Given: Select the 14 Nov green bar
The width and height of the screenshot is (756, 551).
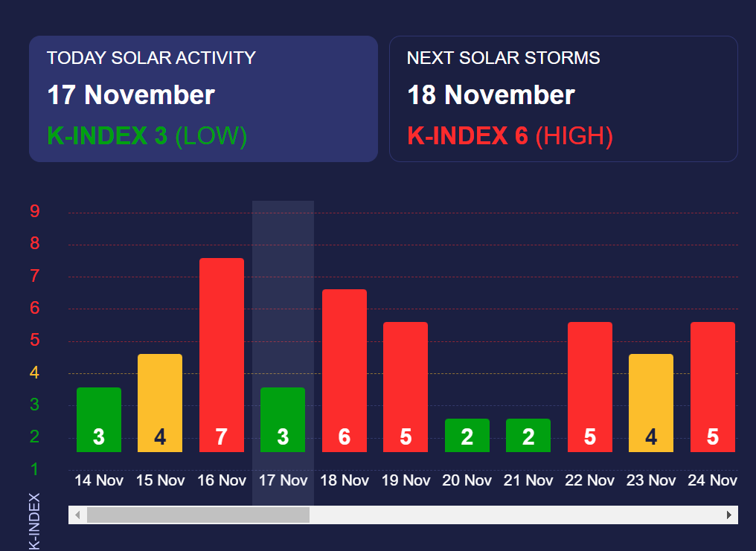Looking at the screenshot, I should click(x=99, y=419).
